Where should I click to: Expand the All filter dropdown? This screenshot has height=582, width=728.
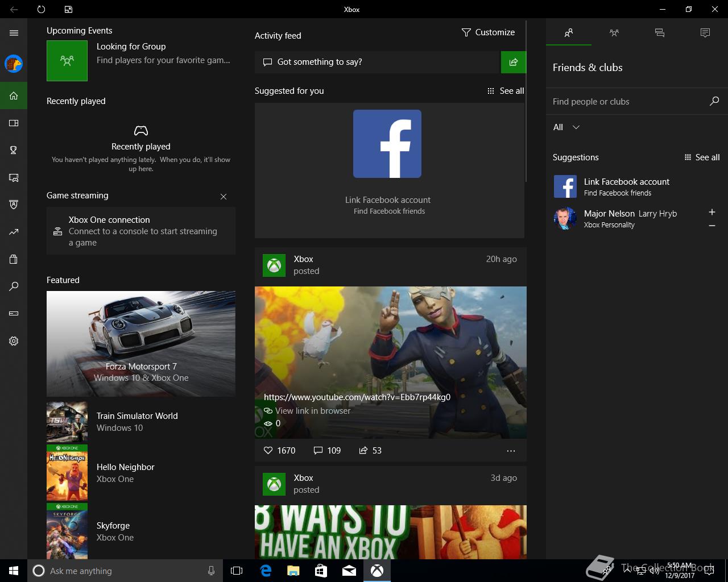coord(566,127)
